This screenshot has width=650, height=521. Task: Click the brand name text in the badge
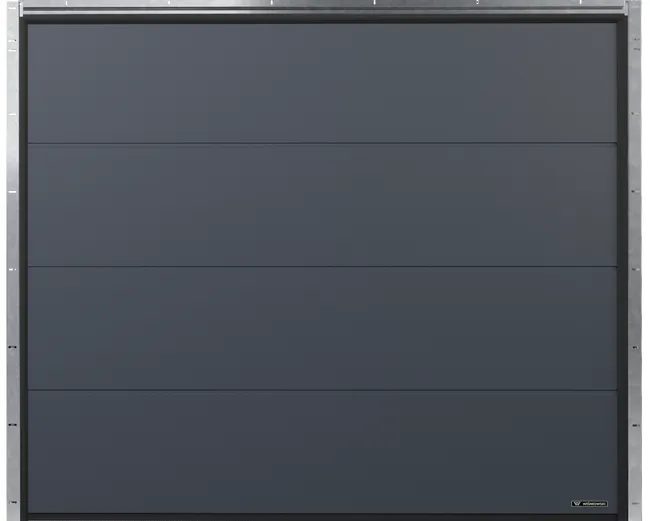(594, 504)
